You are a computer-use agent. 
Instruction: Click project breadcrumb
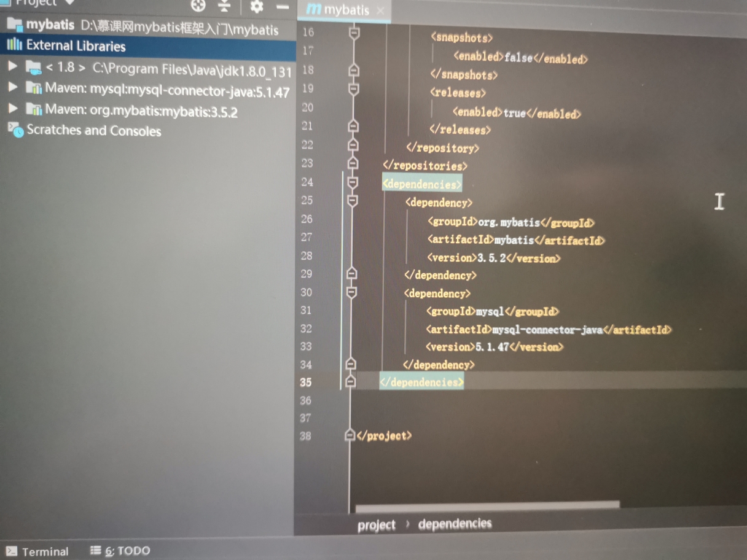[x=377, y=526]
